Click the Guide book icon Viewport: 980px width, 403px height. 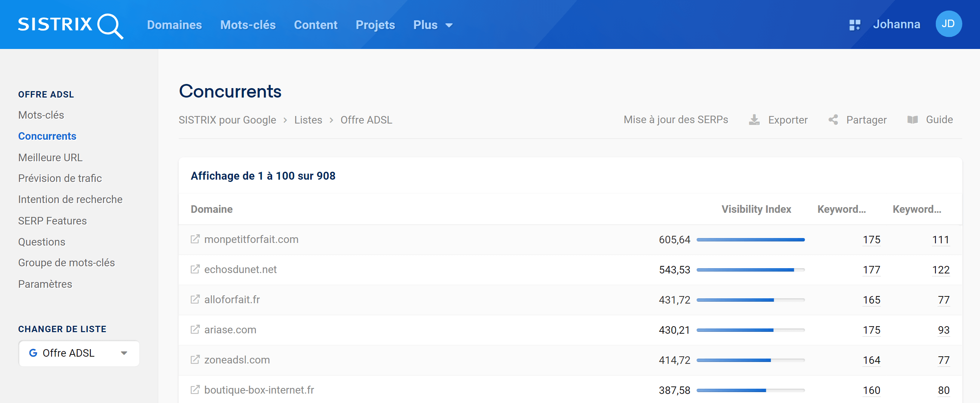pyautogui.click(x=912, y=120)
